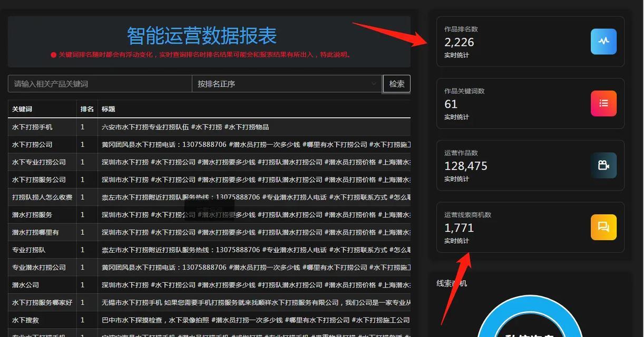Click the 运营线索商机数 card label
Screen dimensions: 644x337
click(468, 215)
